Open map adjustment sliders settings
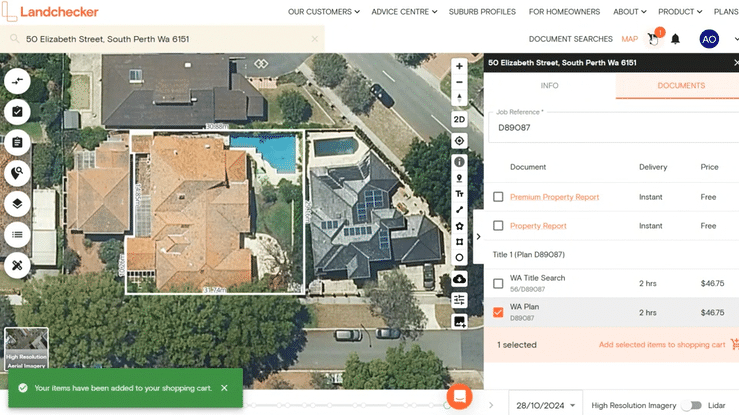The image size is (739, 415). tap(459, 300)
